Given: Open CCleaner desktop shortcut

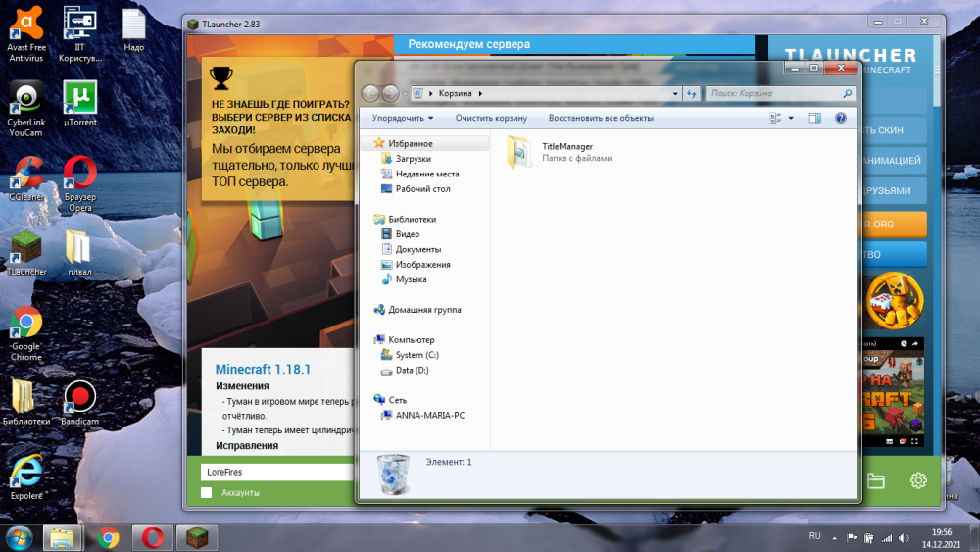Looking at the screenshot, I should [26, 178].
